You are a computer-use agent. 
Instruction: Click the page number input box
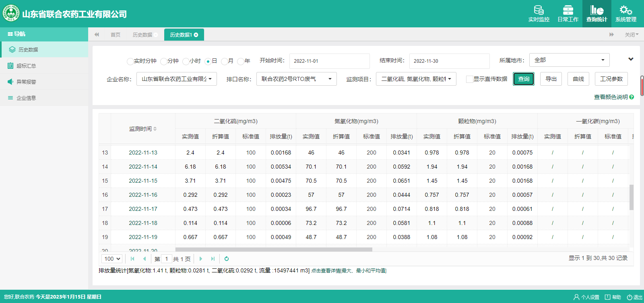pos(167,259)
